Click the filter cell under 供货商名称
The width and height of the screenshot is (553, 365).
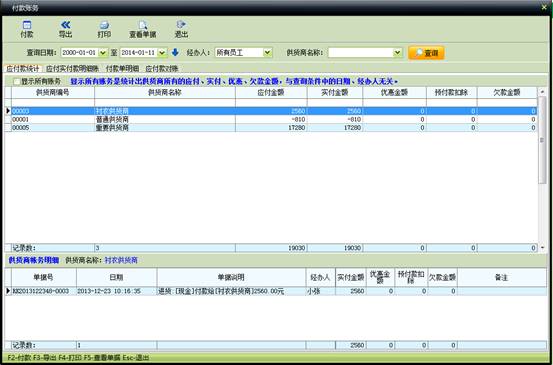(165, 103)
